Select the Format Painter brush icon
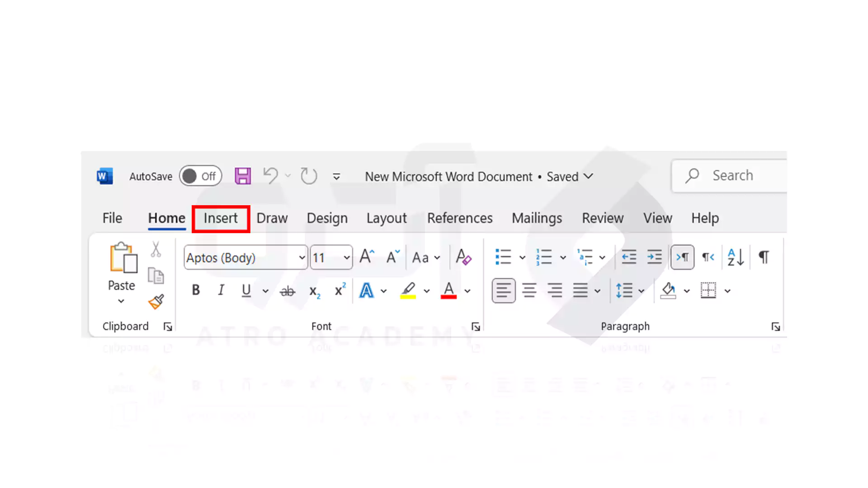 click(x=156, y=302)
